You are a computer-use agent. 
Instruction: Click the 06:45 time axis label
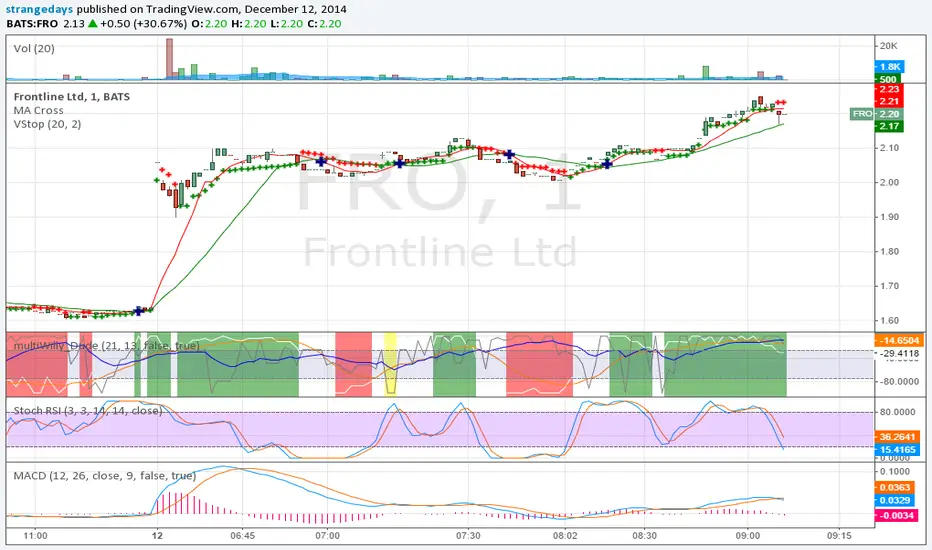243,536
